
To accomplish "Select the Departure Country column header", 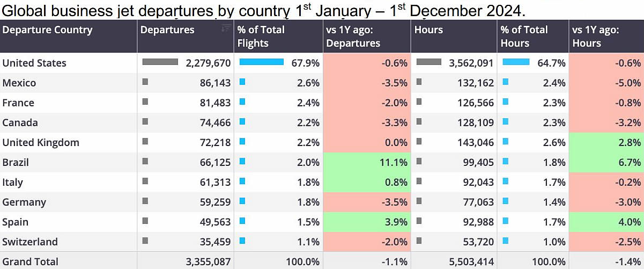I will 47,30.
